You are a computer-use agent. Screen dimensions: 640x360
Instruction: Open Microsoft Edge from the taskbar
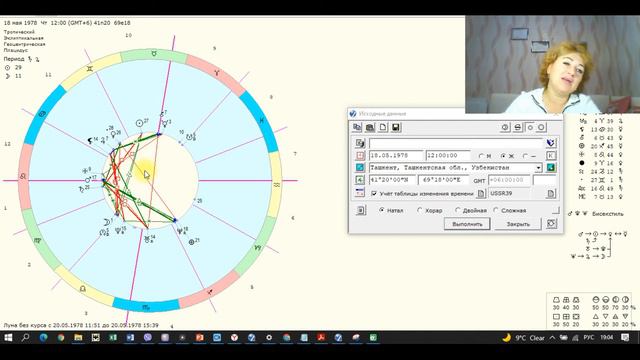click(x=43, y=338)
